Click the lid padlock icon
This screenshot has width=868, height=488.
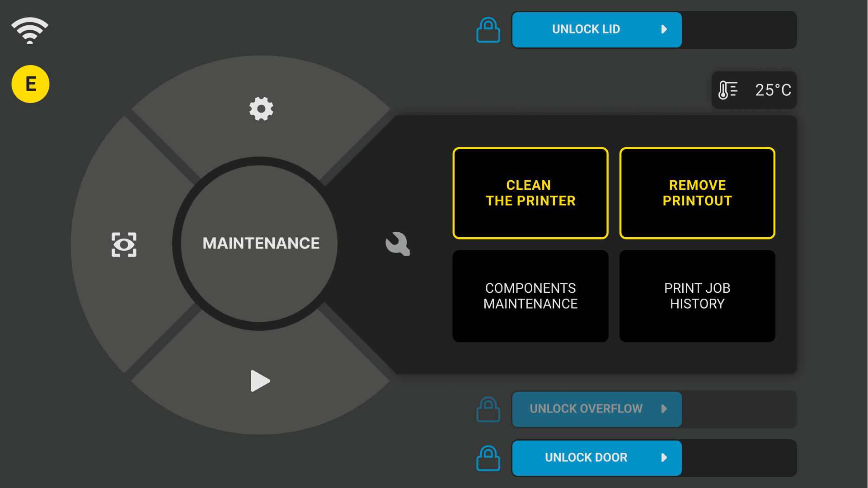click(488, 30)
